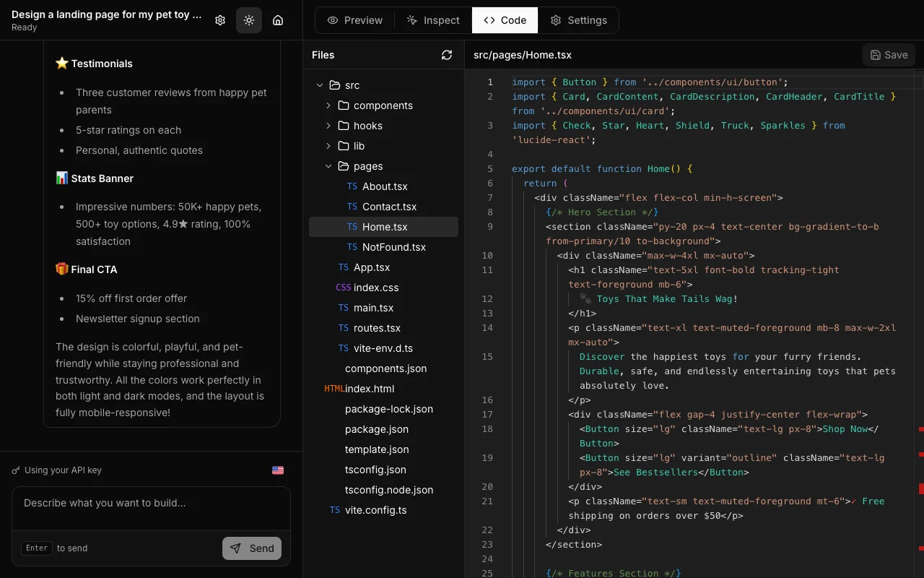This screenshot has height=578, width=924.
Task: Click the Save button
Action: click(889, 55)
